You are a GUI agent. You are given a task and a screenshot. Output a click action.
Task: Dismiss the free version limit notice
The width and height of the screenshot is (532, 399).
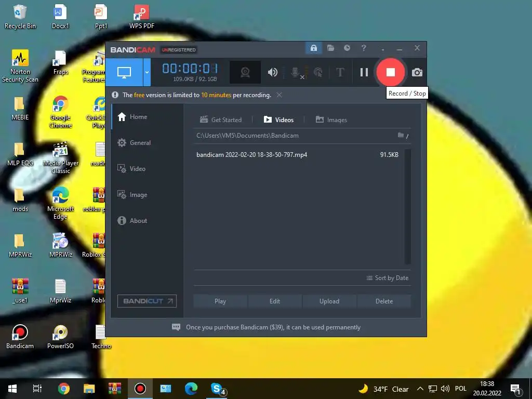coord(279,95)
